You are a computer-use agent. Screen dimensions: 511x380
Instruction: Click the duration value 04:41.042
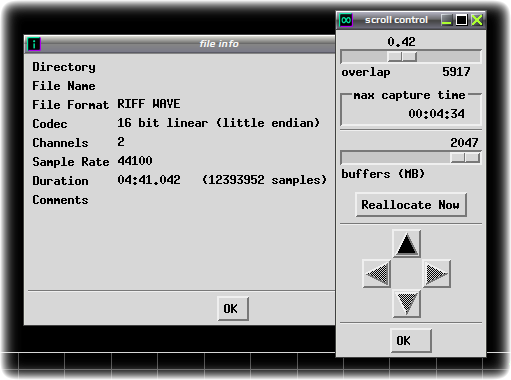tap(149, 180)
